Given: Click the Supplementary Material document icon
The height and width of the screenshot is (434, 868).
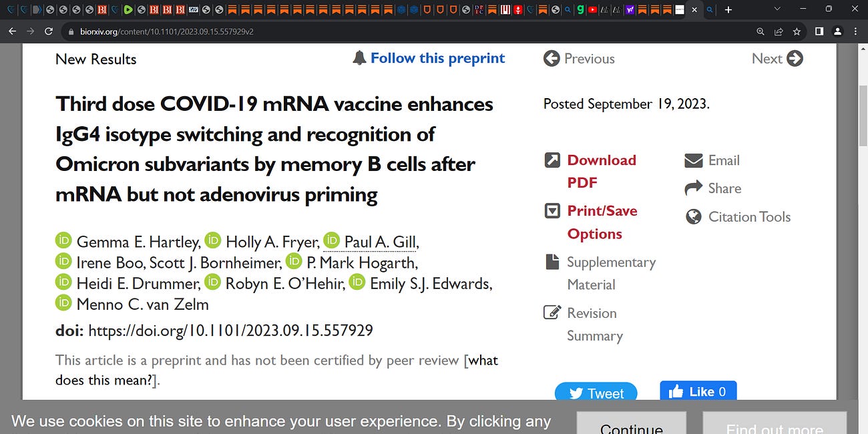Looking at the screenshot, I should [x=552, y=262].
